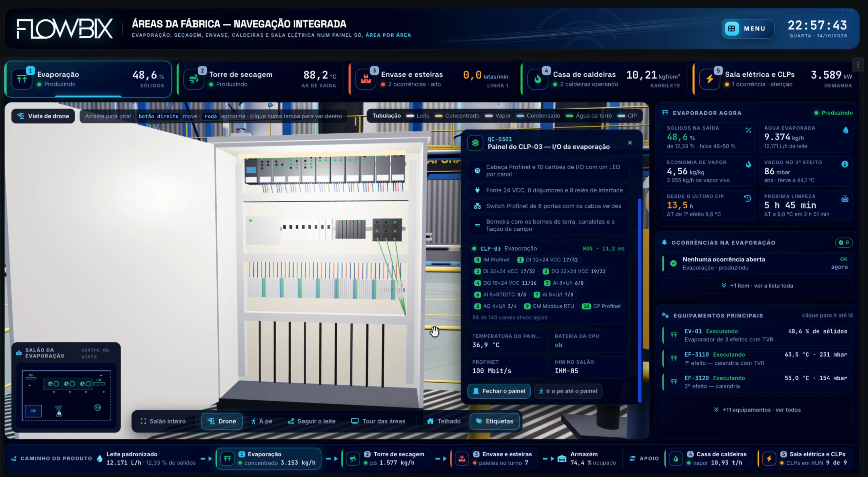Image resolution: width=868 pixels, height=477 pixels.
Task: Open the EF-3120 equipment row
Action: (757, 382)
